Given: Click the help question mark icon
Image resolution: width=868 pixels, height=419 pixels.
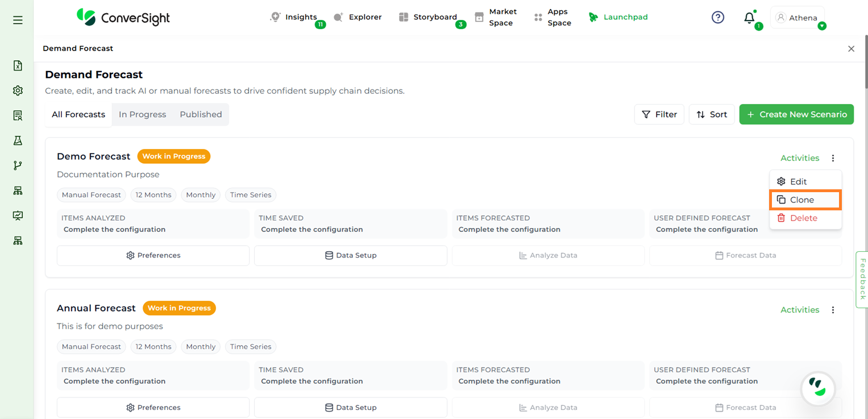Looking at the screenshot, I should point(718,18).
